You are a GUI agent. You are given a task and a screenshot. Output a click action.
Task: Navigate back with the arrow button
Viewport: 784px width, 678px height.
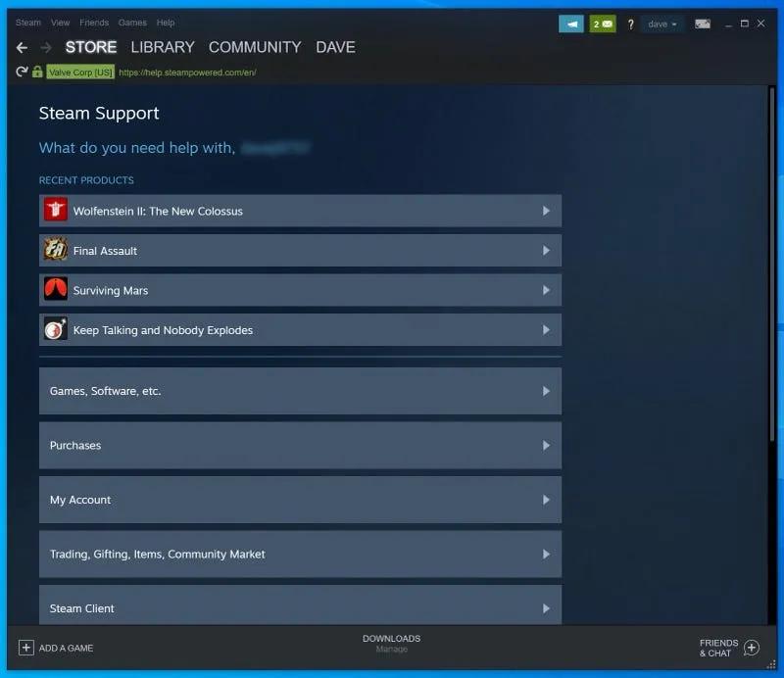click(20, 46)
